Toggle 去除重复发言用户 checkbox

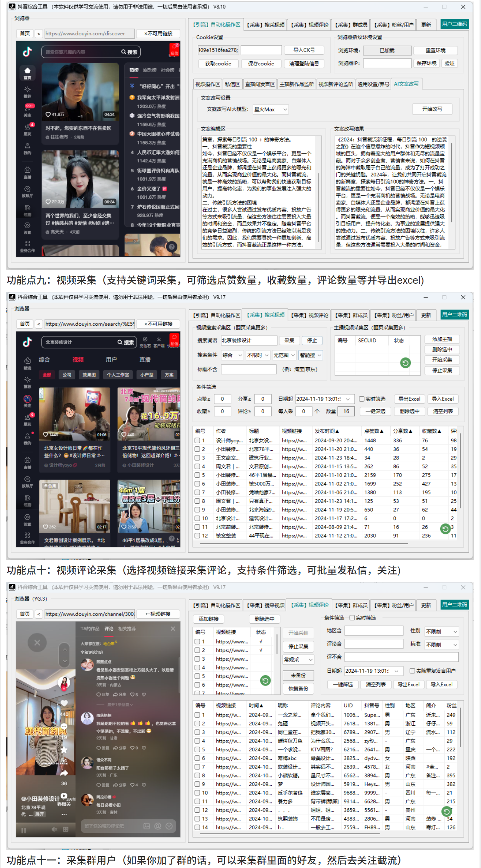(412, 671)
